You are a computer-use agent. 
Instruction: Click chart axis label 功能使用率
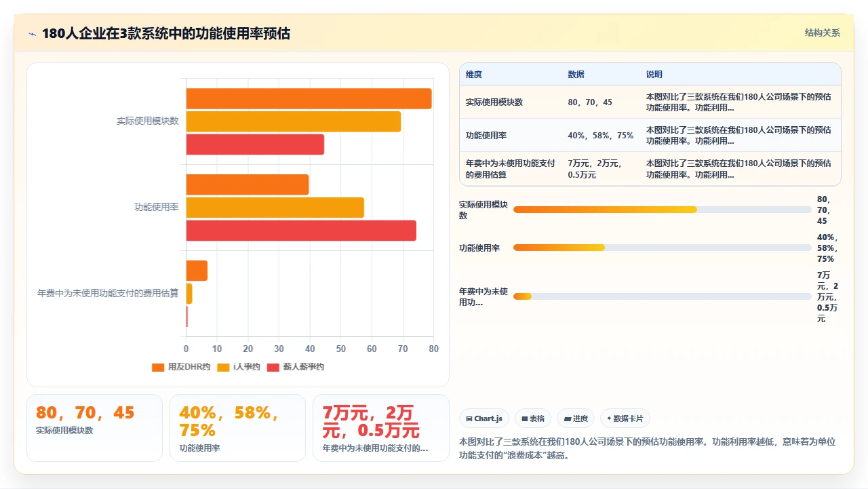[157, 207]
